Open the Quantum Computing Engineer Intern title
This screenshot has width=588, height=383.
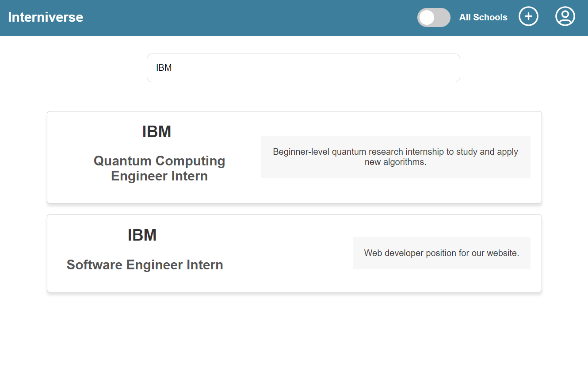(x=159, y=168)
